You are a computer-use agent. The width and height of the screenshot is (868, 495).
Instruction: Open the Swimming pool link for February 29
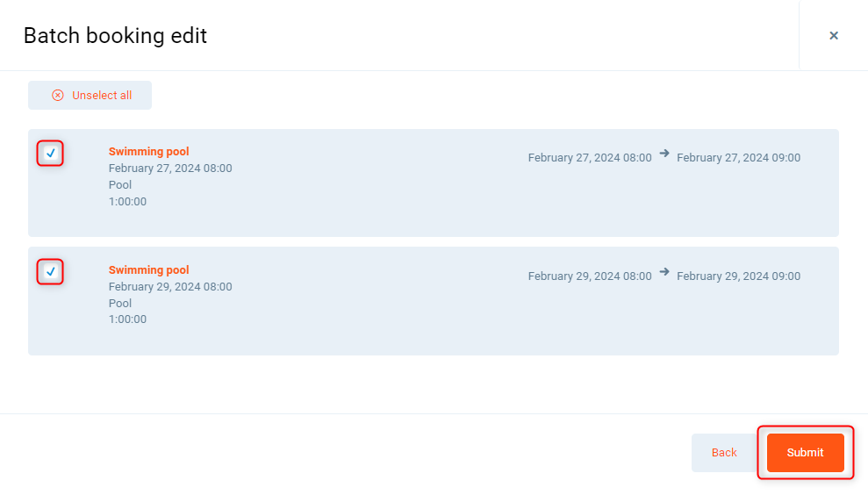[x=148, y=270]
